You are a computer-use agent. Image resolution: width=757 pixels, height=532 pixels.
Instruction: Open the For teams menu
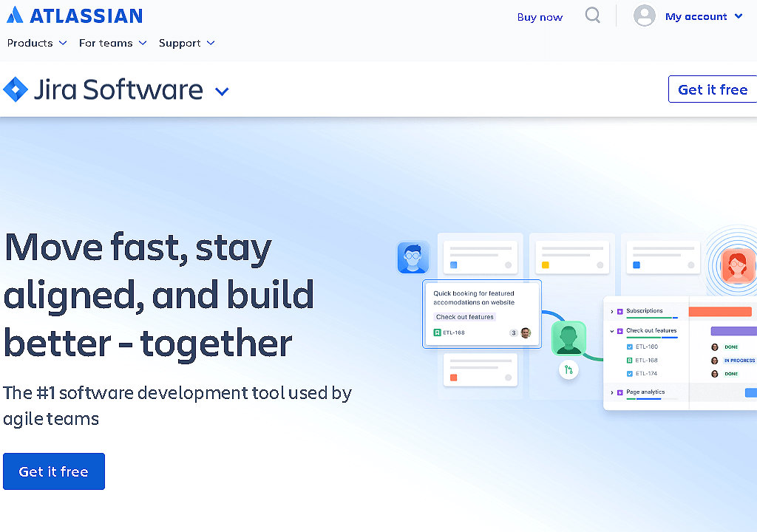click(112, 43)
